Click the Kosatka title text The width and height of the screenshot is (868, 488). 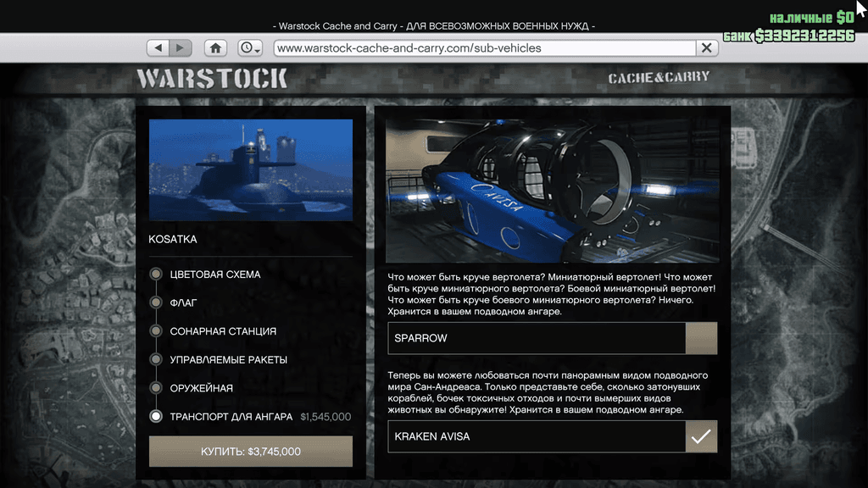coord(173,239)
